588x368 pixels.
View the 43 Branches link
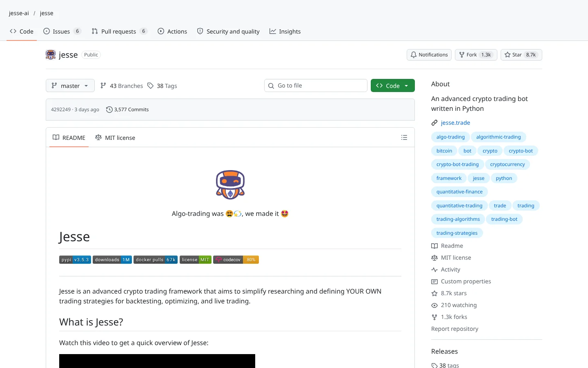(122, 86)
